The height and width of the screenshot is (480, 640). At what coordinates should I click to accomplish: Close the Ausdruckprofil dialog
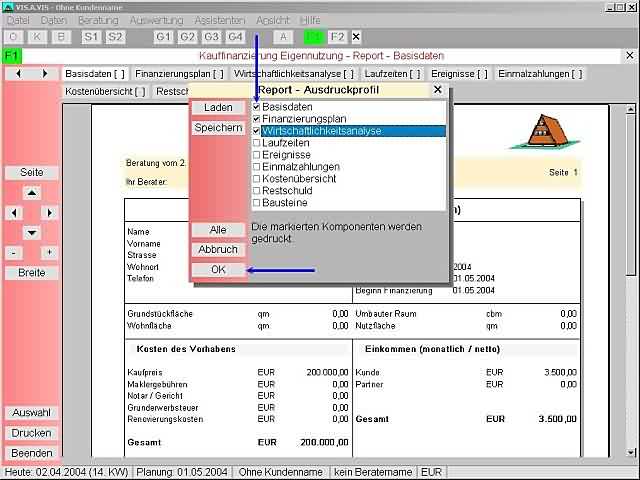(x=438, y=89)
